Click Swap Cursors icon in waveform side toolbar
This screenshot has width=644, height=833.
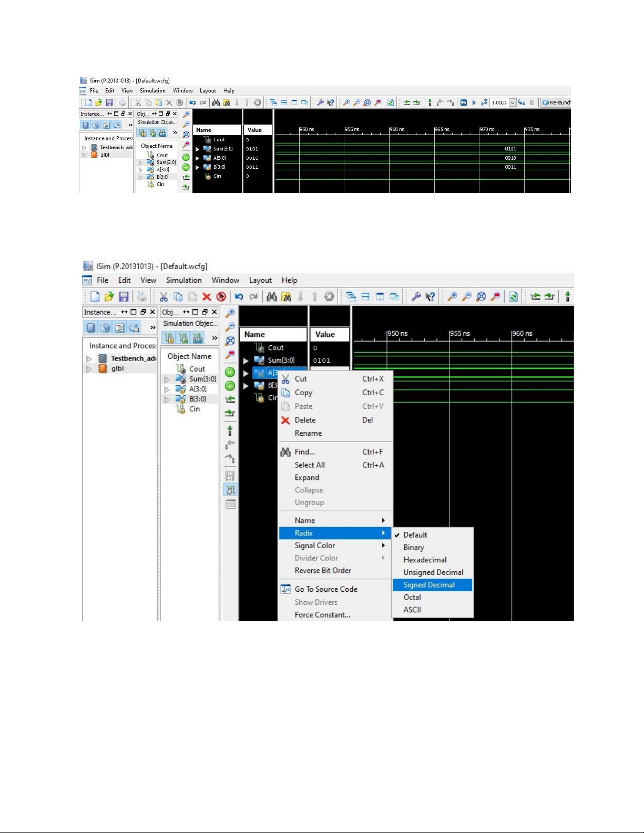pyautogui.click(x=230, y=476)
